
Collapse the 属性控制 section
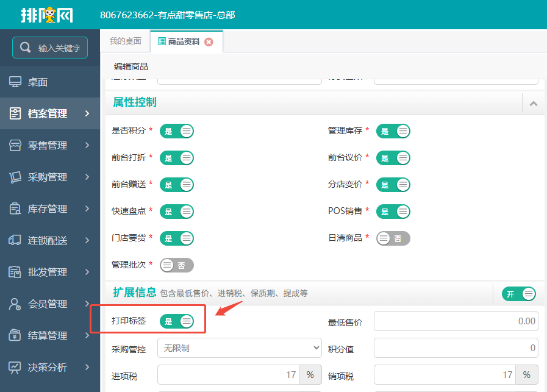[533, 103]
